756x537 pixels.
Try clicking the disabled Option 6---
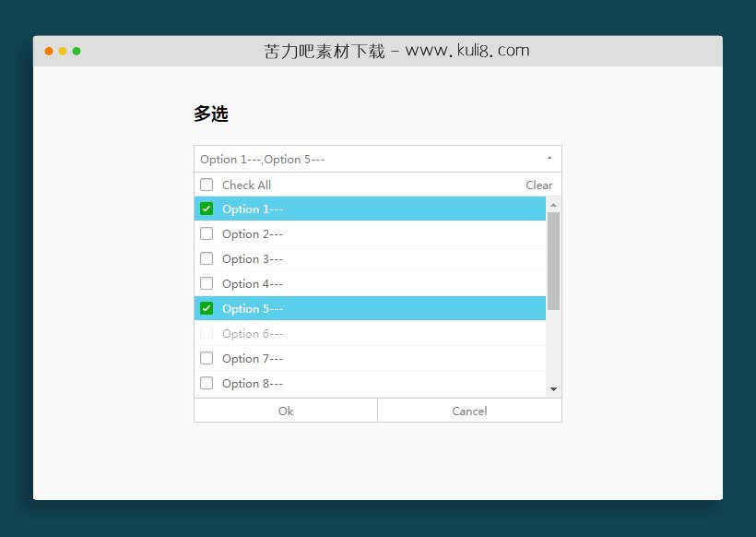click(207, 333)
